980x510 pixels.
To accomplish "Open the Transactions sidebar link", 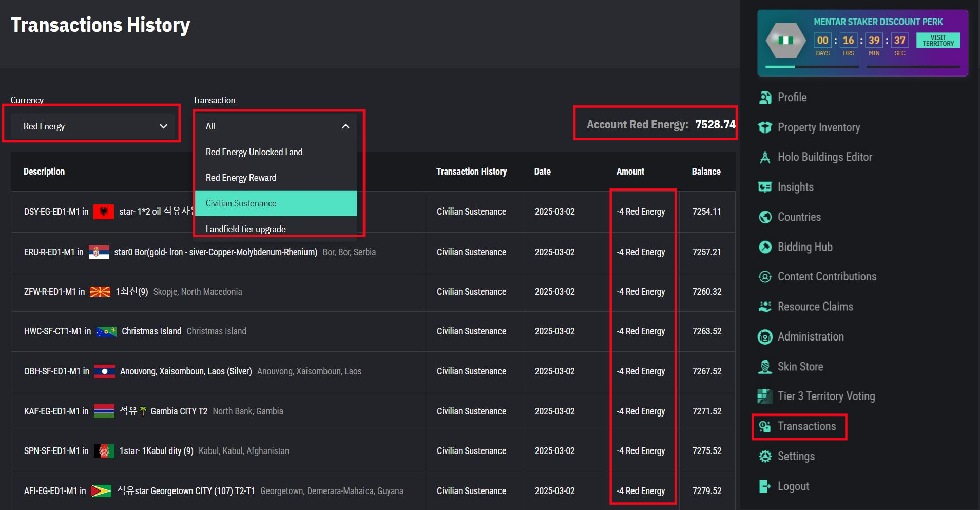I will point(806,426).
